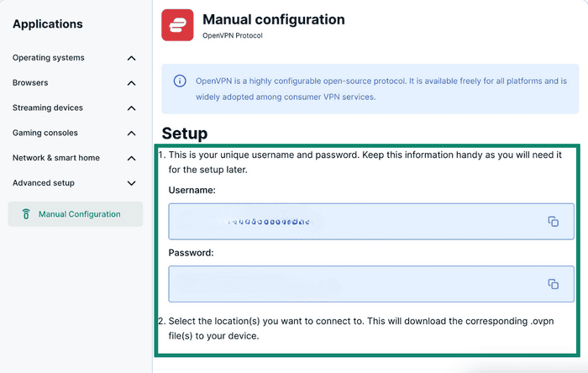Click the info icon in the OpenVPN notice
The width and height of the screenshot is (588, 373).
(180, 81)
